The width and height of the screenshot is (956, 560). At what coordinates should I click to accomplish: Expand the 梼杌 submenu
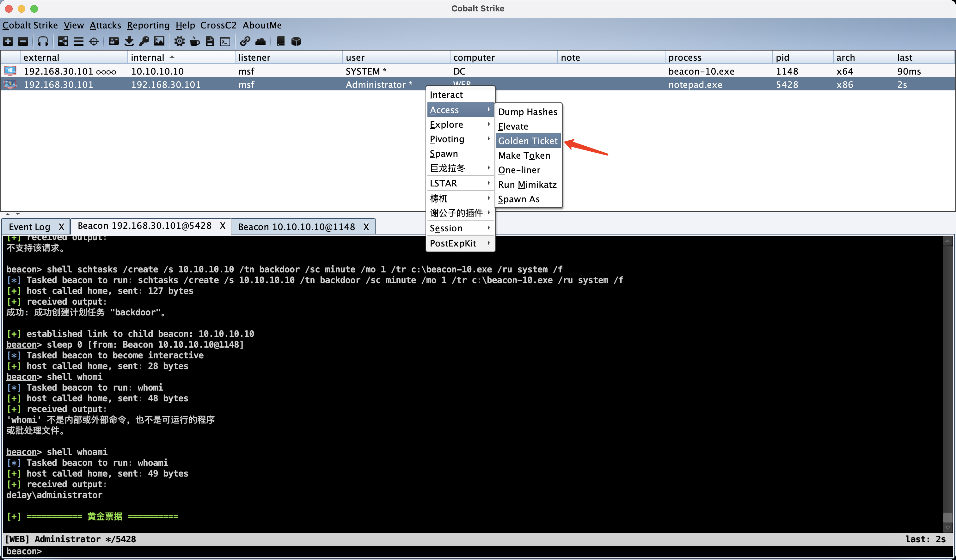pos(461,198)
